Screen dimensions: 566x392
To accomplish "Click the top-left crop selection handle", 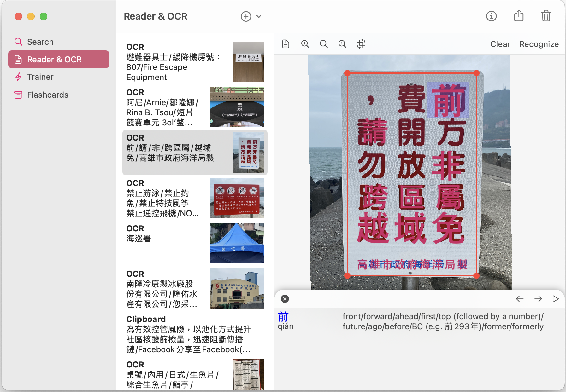I will coord(347,73).
